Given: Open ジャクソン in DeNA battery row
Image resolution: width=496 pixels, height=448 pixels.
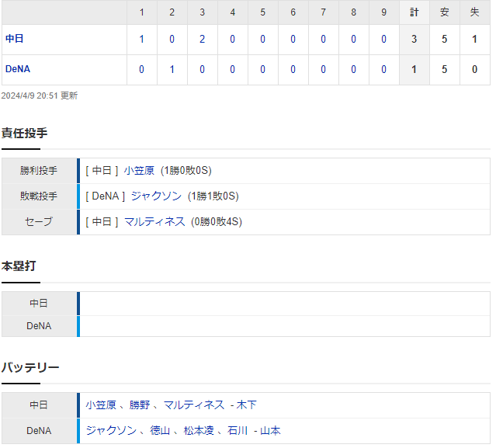Looking at the screenshot, I should [x=111, y=431].
